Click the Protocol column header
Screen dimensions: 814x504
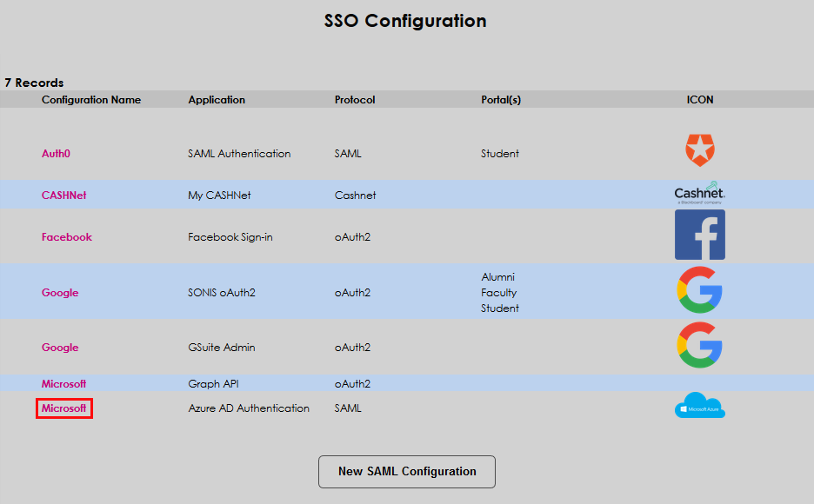[x=355, y=100]
